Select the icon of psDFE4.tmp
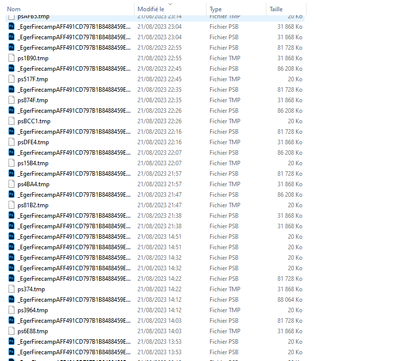Screen dimensions: 400x361 pos(12,142)
